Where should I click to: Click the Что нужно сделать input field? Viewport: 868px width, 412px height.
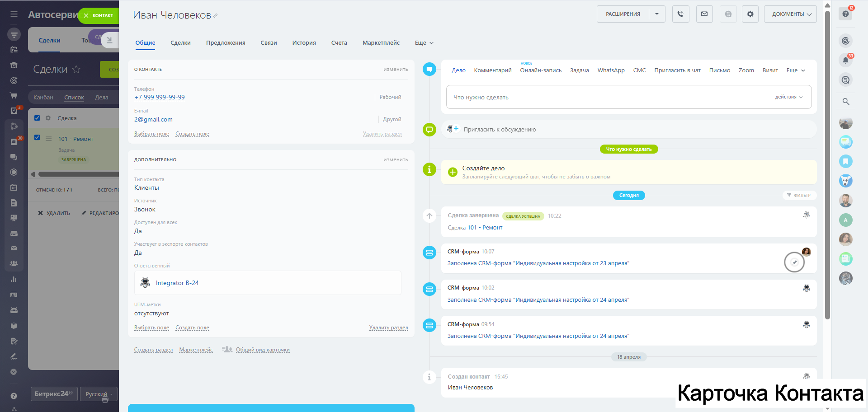(610, 97)
